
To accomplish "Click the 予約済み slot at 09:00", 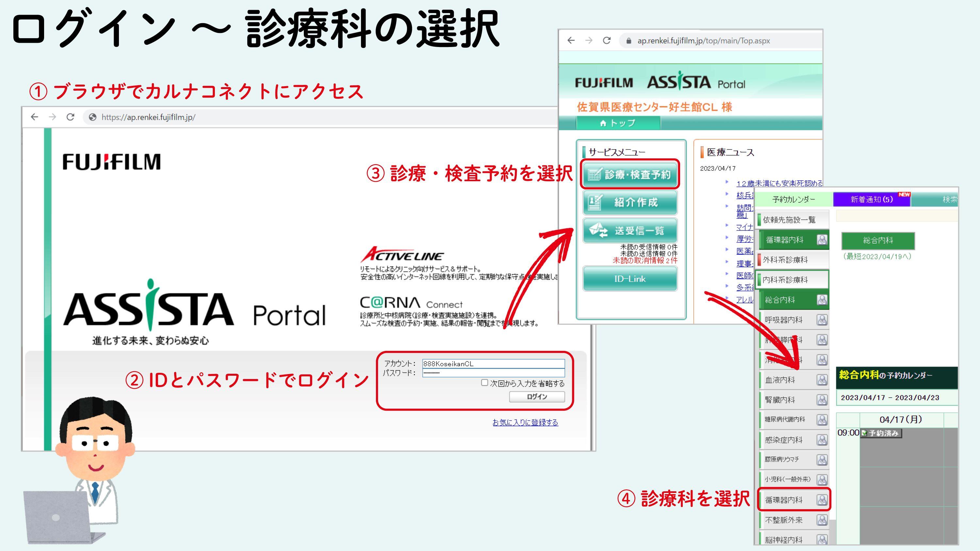I will (x=881, y=433).
